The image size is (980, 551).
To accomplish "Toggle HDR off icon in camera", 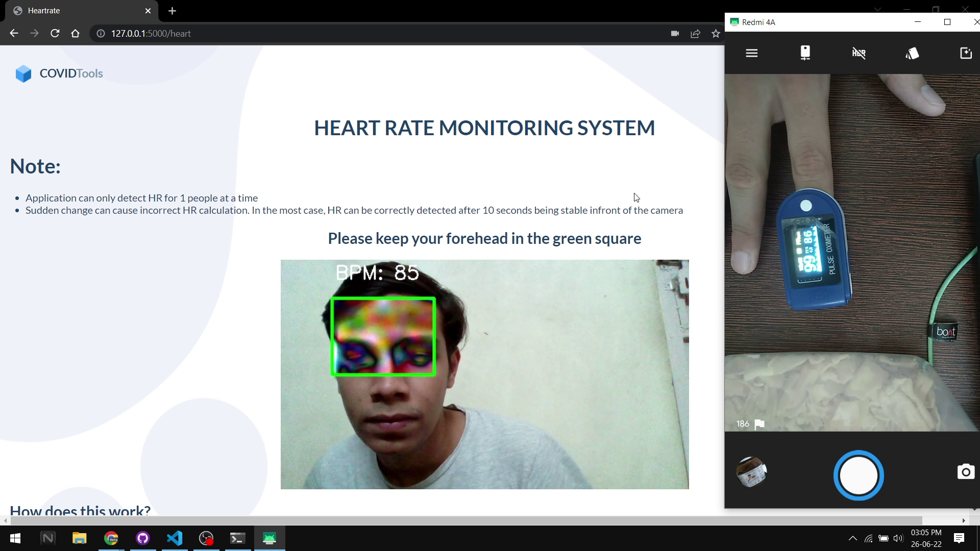I will point(859,53).
